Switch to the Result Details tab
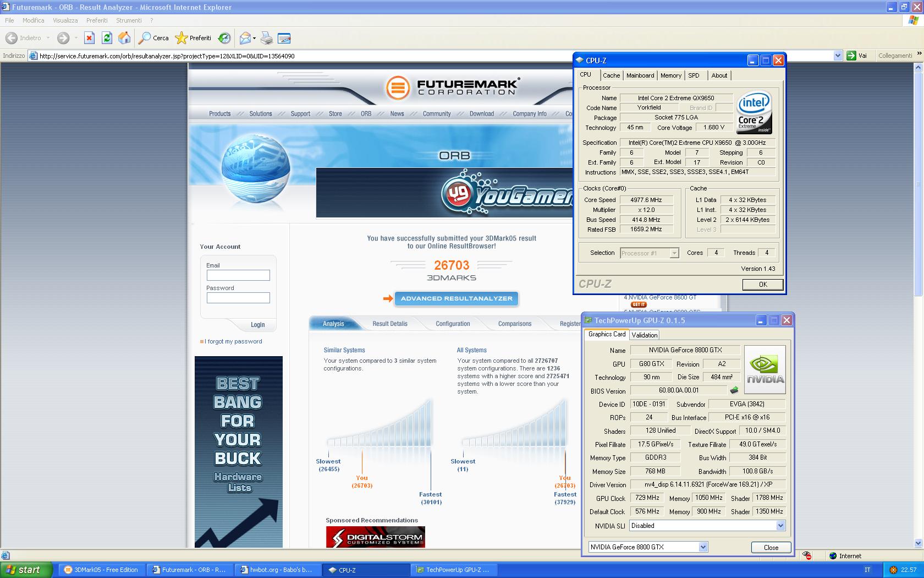Viewport: 924px width, 578px height. point(390,324)
